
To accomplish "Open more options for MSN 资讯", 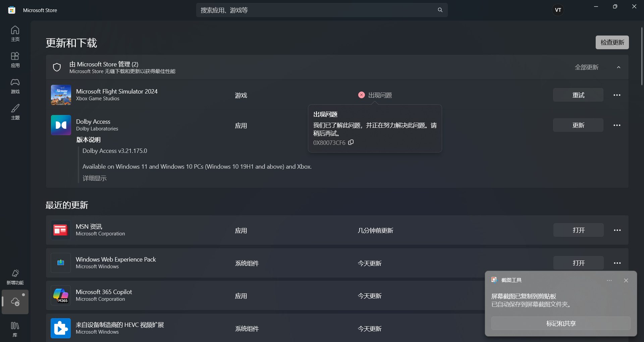I will [617, 230].
